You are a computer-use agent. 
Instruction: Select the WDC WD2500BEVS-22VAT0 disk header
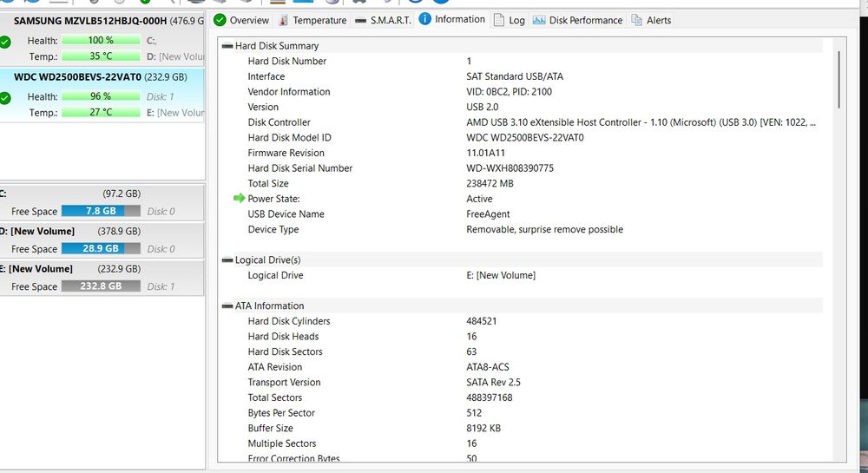(77, 77)
